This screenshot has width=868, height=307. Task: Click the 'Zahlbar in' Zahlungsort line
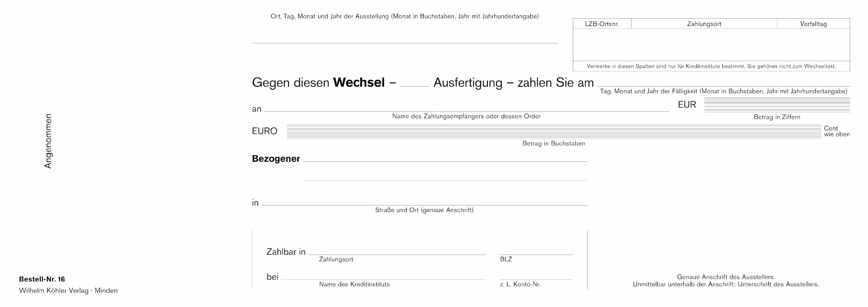coord(397,254)
